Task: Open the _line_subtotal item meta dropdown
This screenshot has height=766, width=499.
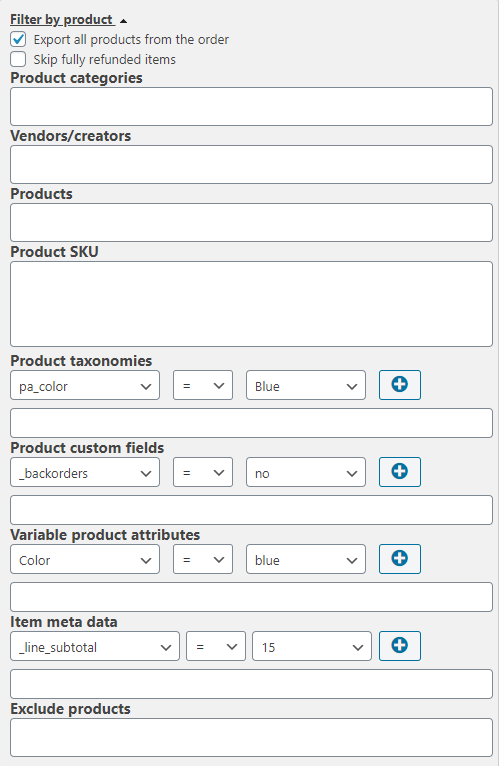Action: (x=95, y=646)
